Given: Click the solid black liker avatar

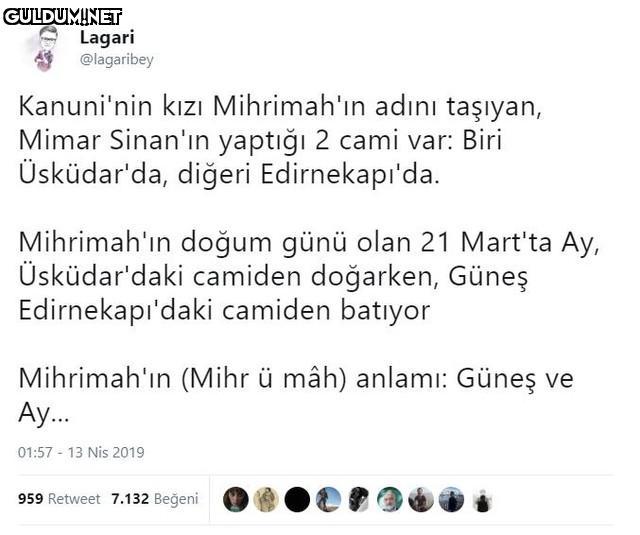Looking at the screenshot, I should 297,499.
